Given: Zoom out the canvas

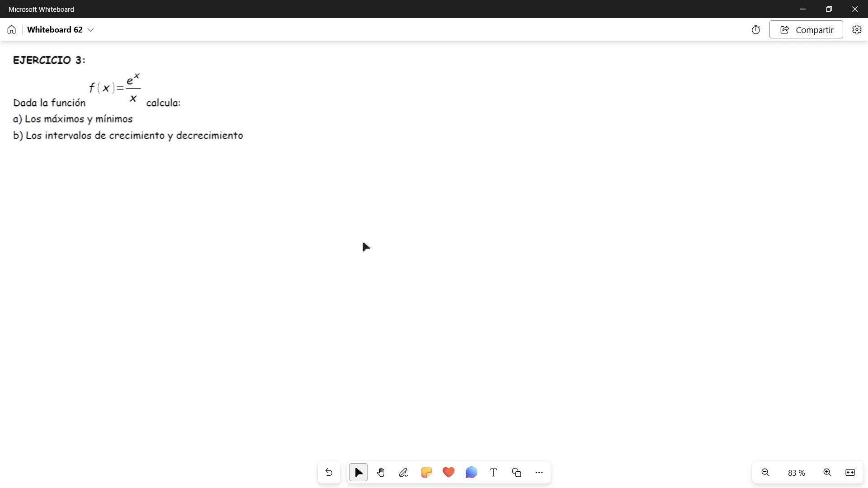Looking at the screenshot, I should click(x=765, y=473).
